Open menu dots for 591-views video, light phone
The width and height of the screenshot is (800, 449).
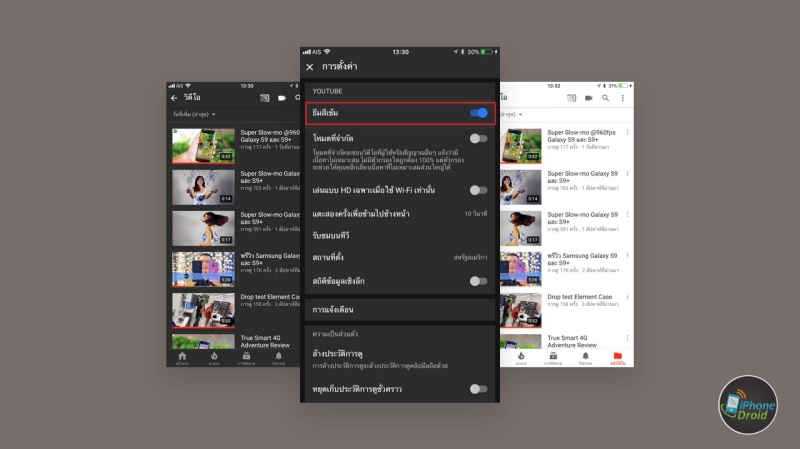point(628,215)
